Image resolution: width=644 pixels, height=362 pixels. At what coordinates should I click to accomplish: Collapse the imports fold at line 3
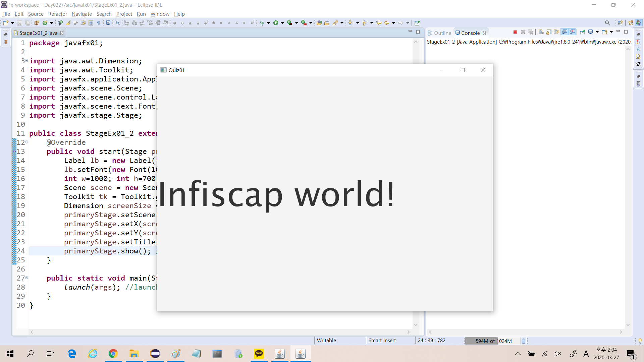[x=27, y=61]
